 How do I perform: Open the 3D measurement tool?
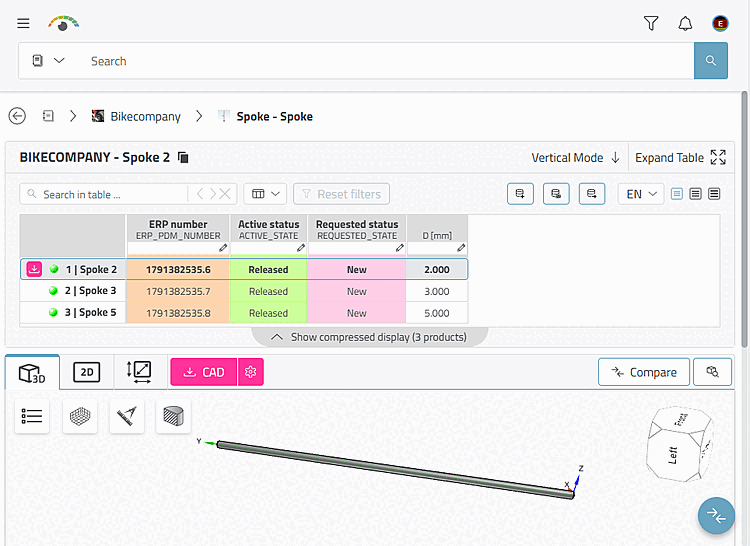click(127, 416)
